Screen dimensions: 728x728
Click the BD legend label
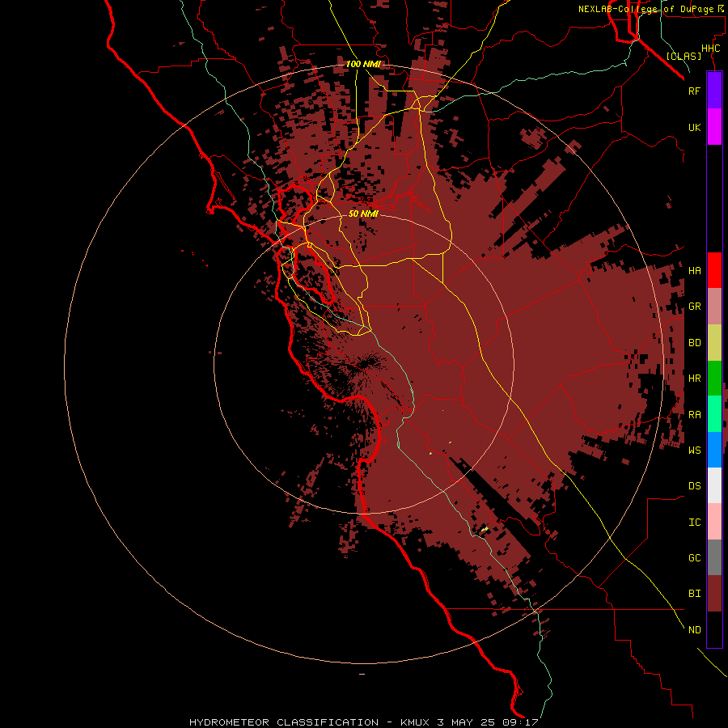tap(695, 343)
